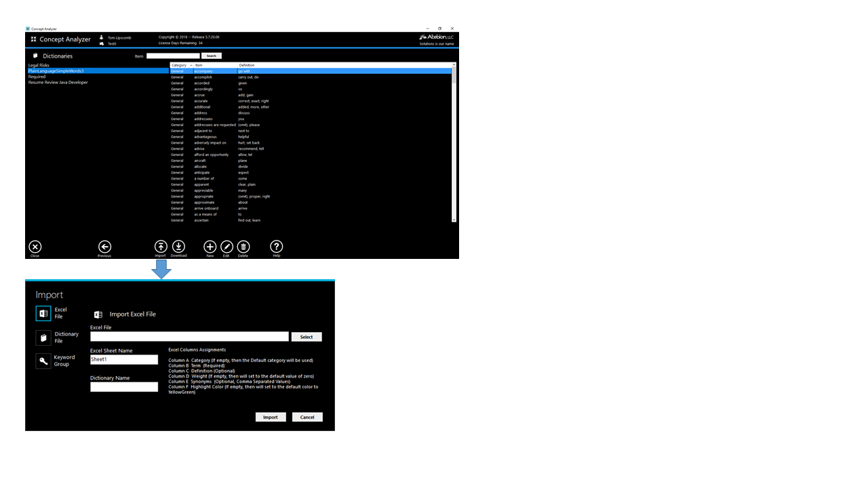Viewport: 868px width, 488px height.
Task: Click the scroll-up arrow of table scrollbar
Action: coord(454,65)
